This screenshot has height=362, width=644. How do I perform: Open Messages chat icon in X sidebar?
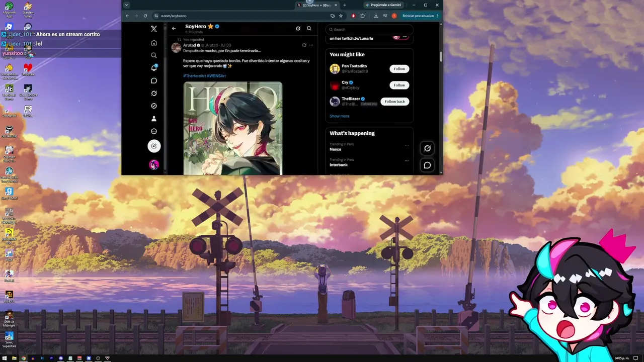click(x=154, y=80)
